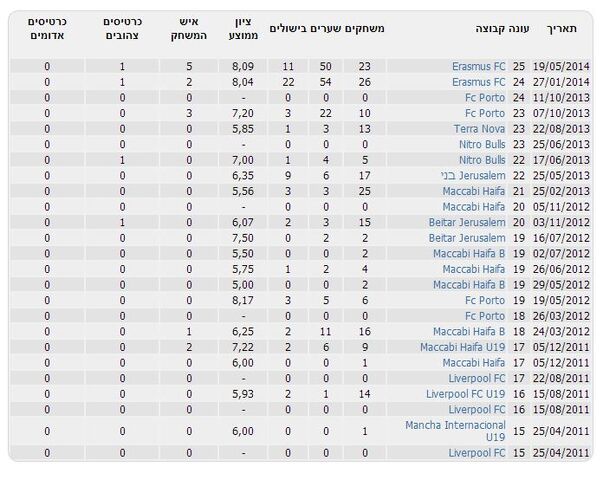Open Erasmus FC link dated 27/01/2014
This screenshot has width=603, height=480.
click(x=478, y=82)
